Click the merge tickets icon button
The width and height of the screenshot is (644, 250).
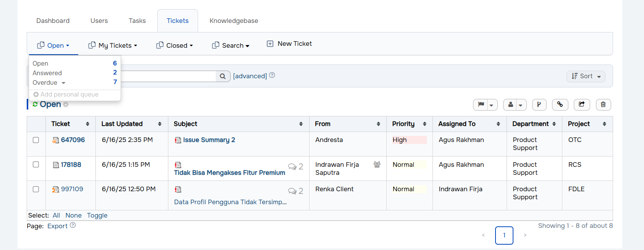pyautogui.click(x=539, y=105)
